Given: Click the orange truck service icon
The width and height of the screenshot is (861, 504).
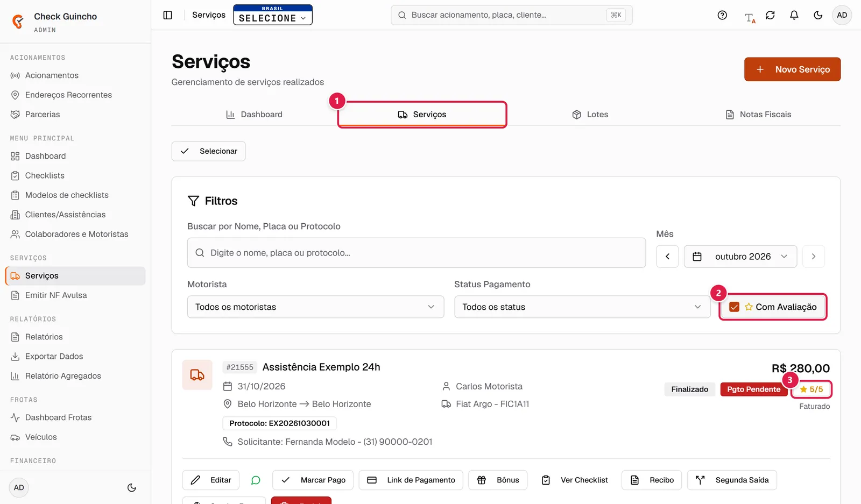Looking at the screenshot, I should tap(197, 375).
